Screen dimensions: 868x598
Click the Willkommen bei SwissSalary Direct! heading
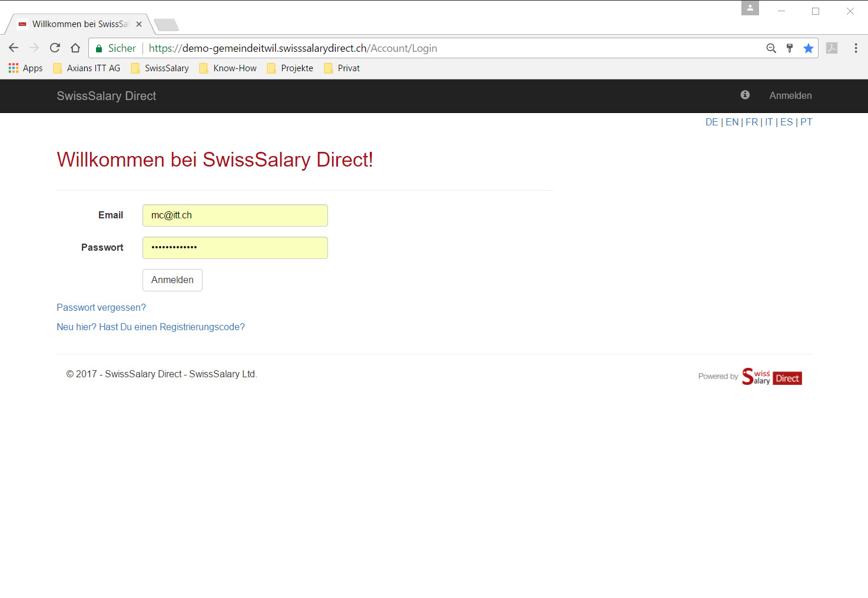(215, 160)
